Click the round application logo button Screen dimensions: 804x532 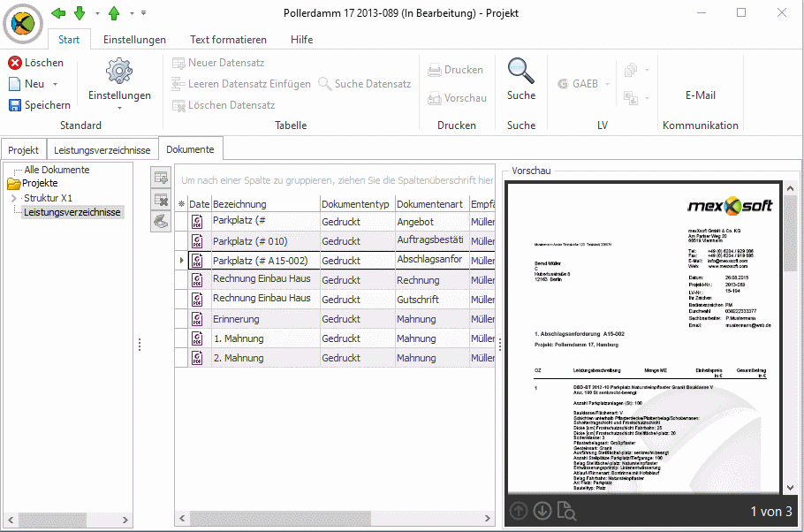click(23, 24)
